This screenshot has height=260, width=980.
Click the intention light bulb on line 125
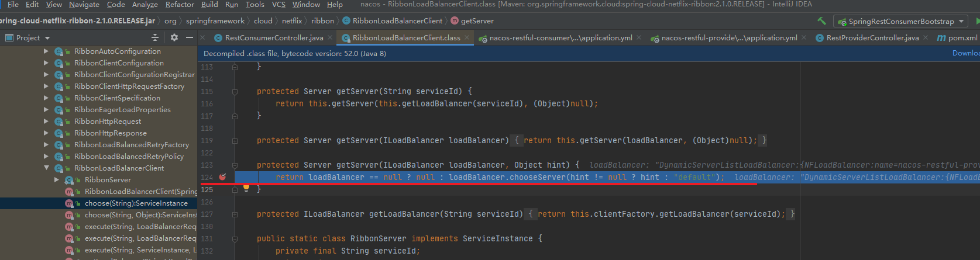[246, 188]
